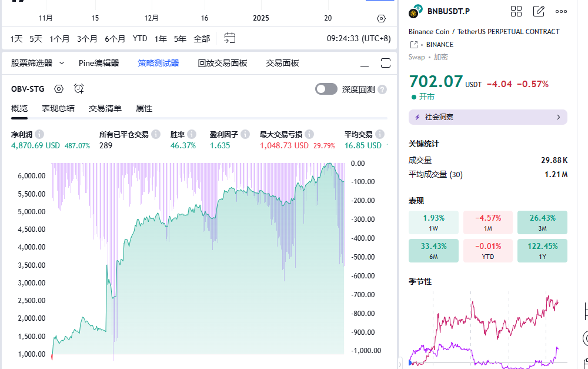The width and height of the screenshot is (588, 369).
Task: Expand the 社会洞察 section chevron
Action: tap(558, 117)
